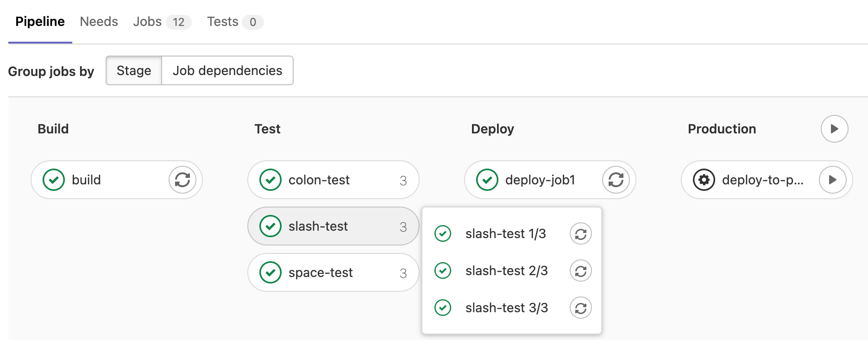This screenshot has height=340, width=868.
Task: Switch to the Needs tab
Action: pyautogui.click(x=99, y=22)
